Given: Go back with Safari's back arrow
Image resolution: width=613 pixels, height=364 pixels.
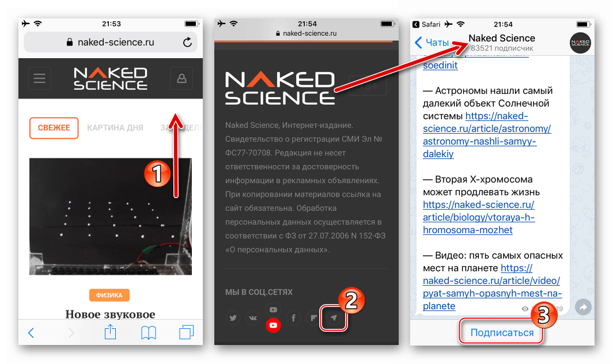Looking at the screenshot, I should pyautogui.click(x=31, y=333).
